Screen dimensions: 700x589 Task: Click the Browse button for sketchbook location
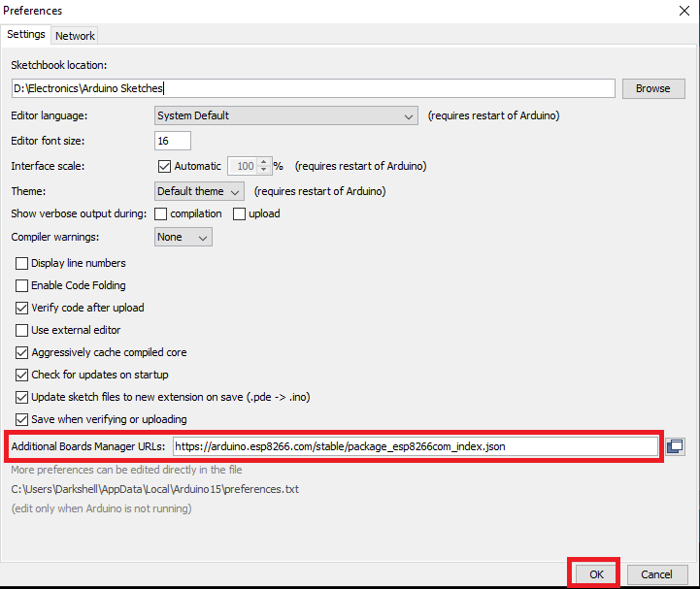pos(652,88)
